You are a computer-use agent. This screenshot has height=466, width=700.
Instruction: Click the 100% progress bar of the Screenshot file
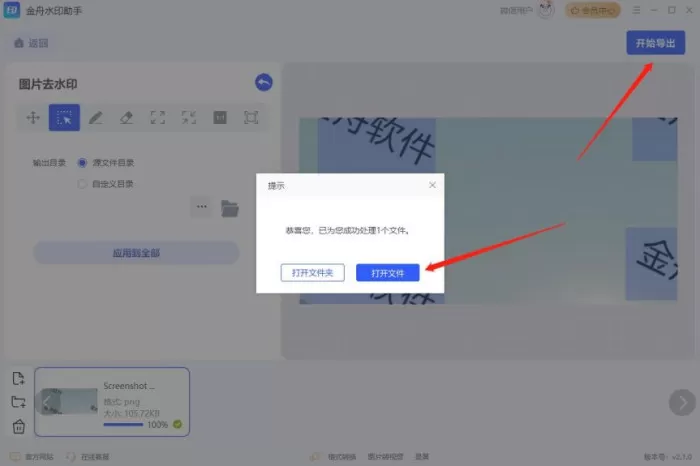[123, 425]
